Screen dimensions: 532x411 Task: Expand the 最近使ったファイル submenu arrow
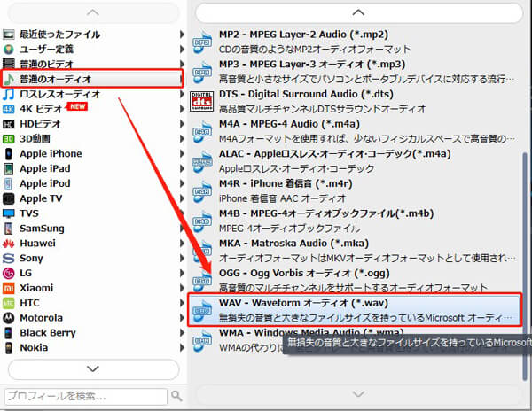pyautogui.click(x=182, y=35)
